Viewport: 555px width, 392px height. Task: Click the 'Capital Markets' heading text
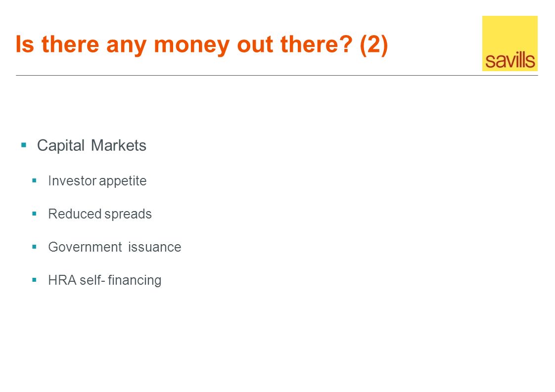92,145
